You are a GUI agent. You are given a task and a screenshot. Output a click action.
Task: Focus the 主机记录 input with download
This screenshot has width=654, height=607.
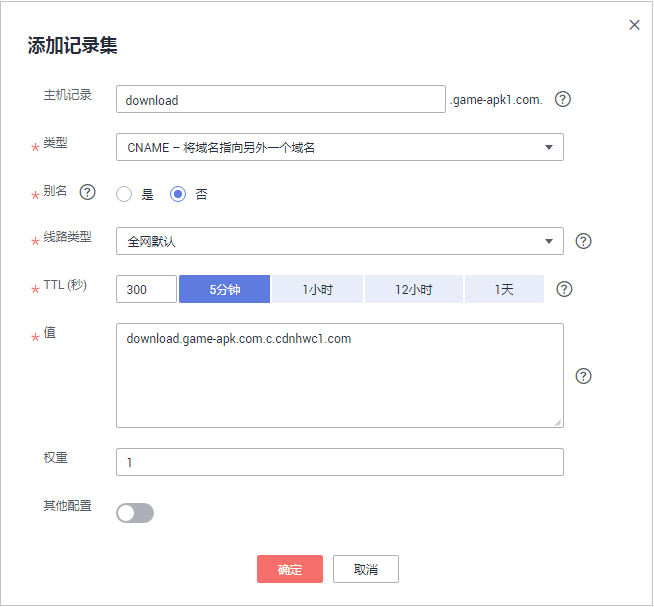280,100
